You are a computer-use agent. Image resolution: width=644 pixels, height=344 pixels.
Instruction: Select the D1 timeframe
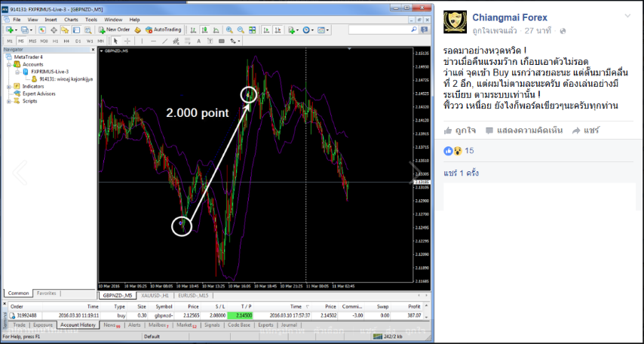(78, 41)
